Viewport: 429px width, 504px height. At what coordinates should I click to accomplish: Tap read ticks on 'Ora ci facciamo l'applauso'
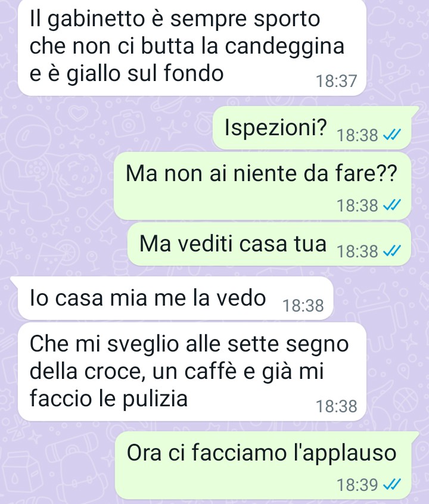click(x=392, y=484)
